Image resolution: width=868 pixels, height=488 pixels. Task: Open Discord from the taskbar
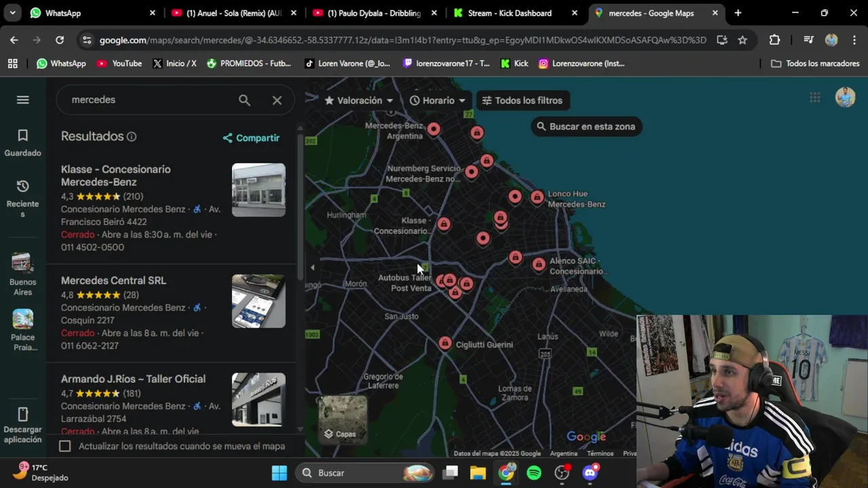(591, 472)
